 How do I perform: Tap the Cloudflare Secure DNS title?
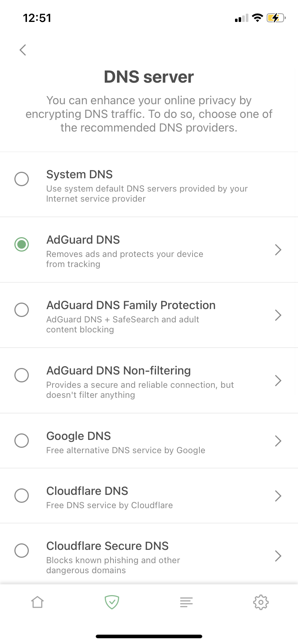click(x=107, y=546)
